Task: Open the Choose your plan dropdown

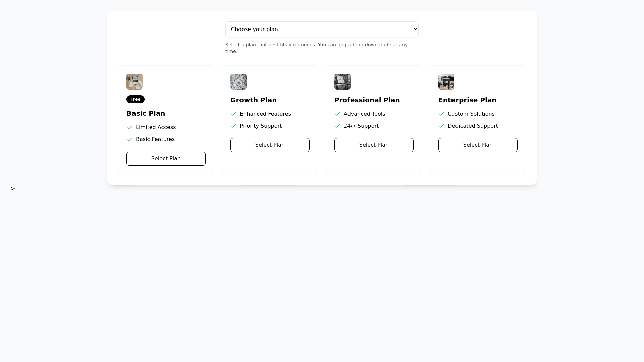Action: click(x=322, y=29)
